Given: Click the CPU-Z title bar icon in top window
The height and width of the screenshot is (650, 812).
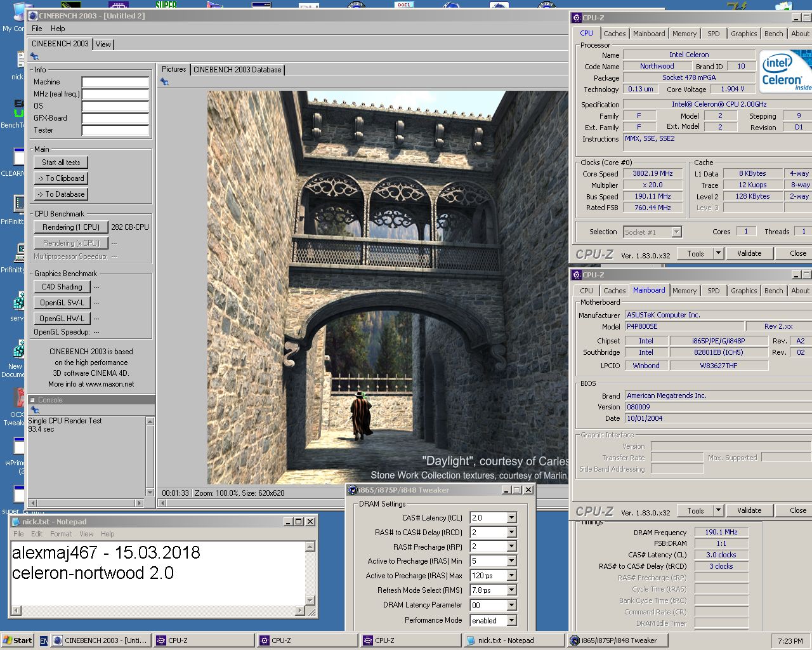Looking at the screenshot, I should click(577, 18).
